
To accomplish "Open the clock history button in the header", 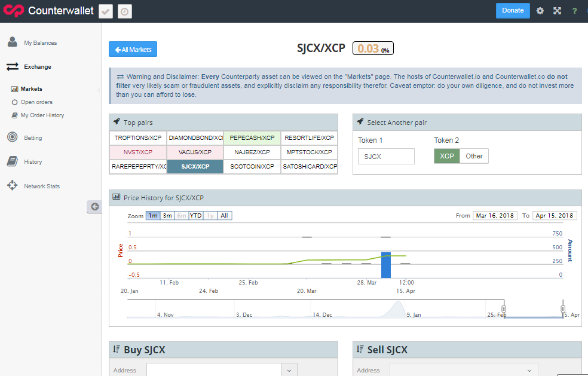I will (x=124, y=11).
